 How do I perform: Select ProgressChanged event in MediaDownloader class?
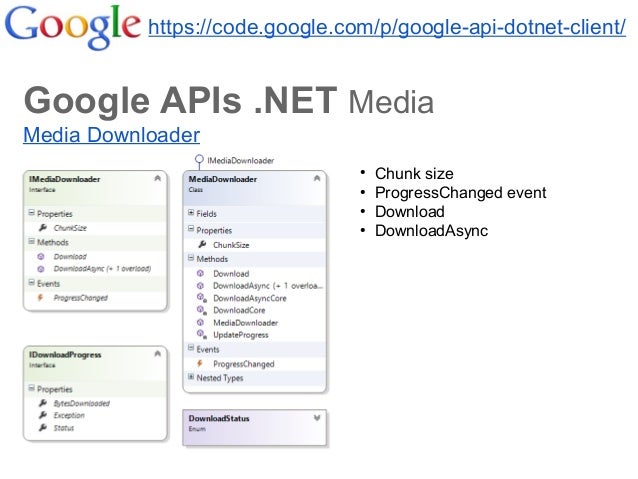point(244,364)
